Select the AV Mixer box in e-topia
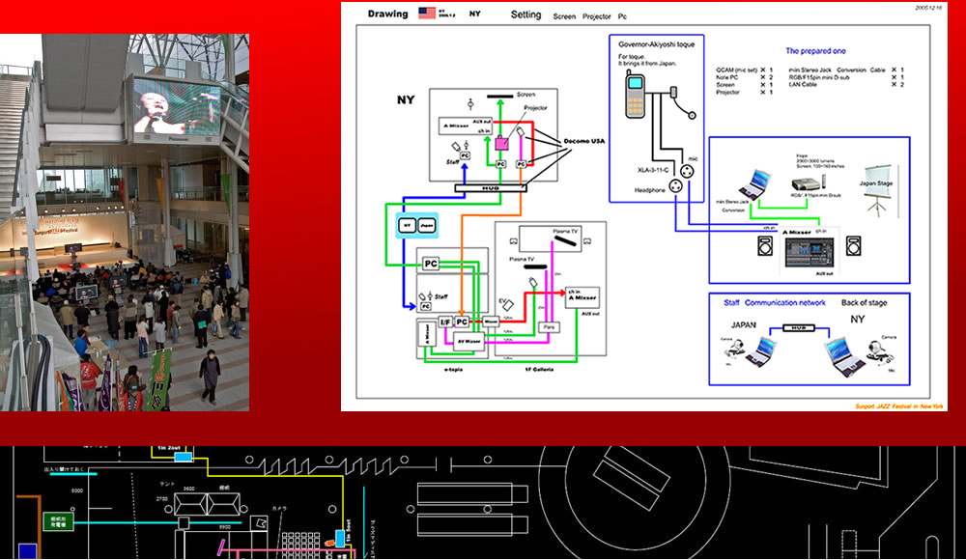 coord(469,341)
